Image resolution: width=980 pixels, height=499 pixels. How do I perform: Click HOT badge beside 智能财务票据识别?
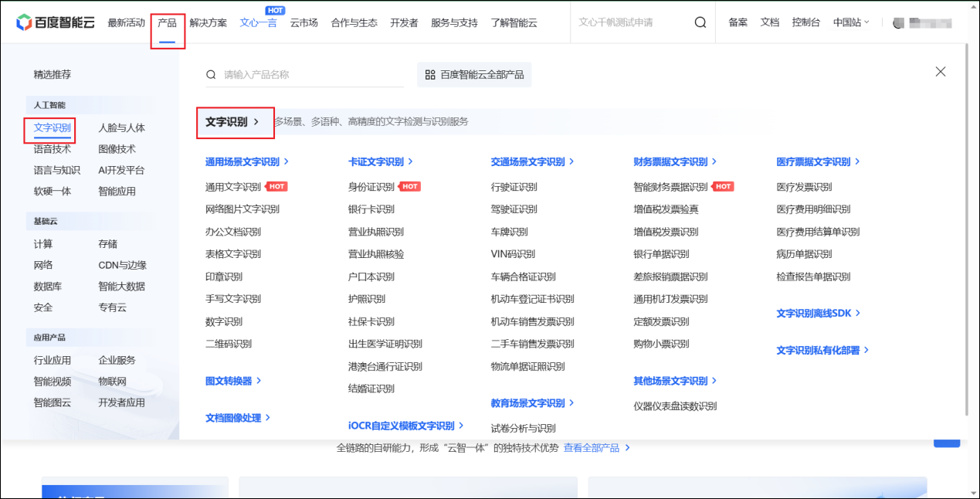723,187
